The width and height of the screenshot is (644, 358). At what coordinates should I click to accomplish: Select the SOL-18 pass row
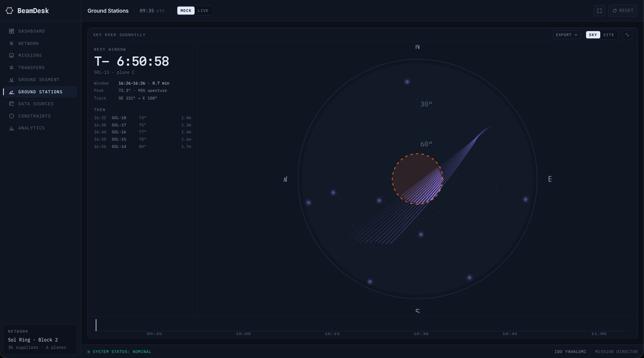pos(142,118)
